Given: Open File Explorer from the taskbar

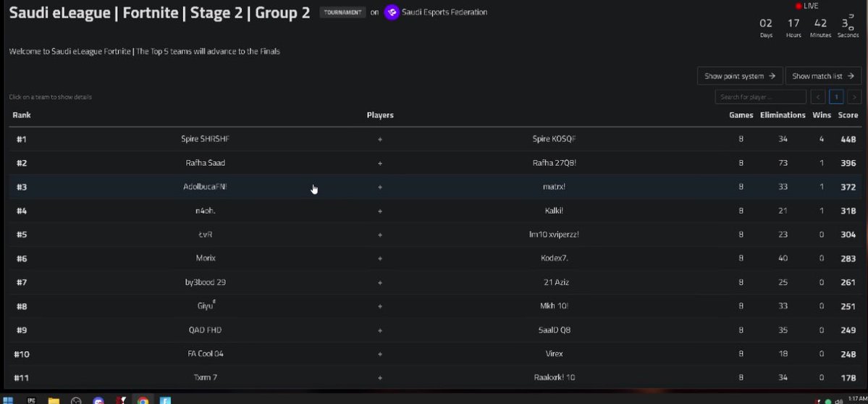Looking at the screenshot, I should click(x=53, y=400).
